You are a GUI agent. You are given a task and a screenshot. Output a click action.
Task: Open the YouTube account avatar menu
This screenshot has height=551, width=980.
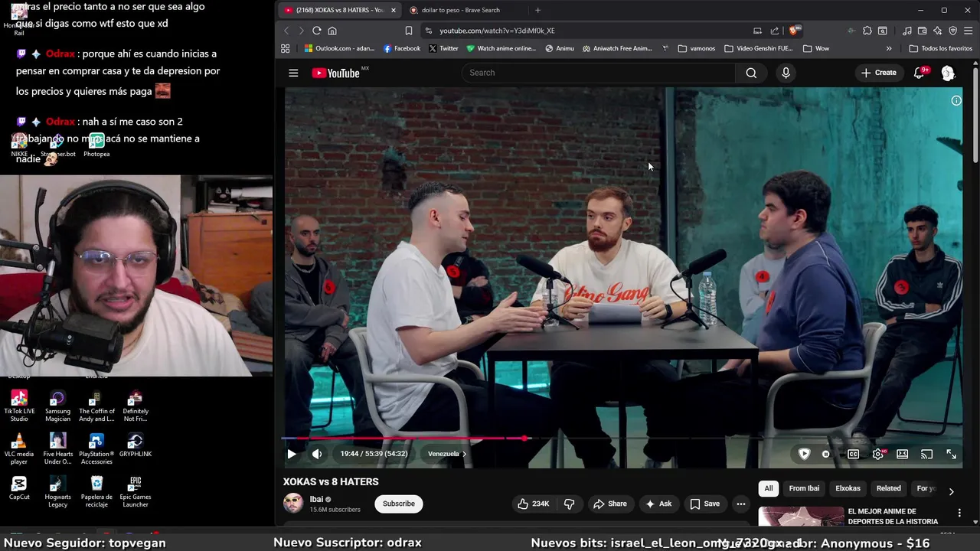click(x=948, y=73)
